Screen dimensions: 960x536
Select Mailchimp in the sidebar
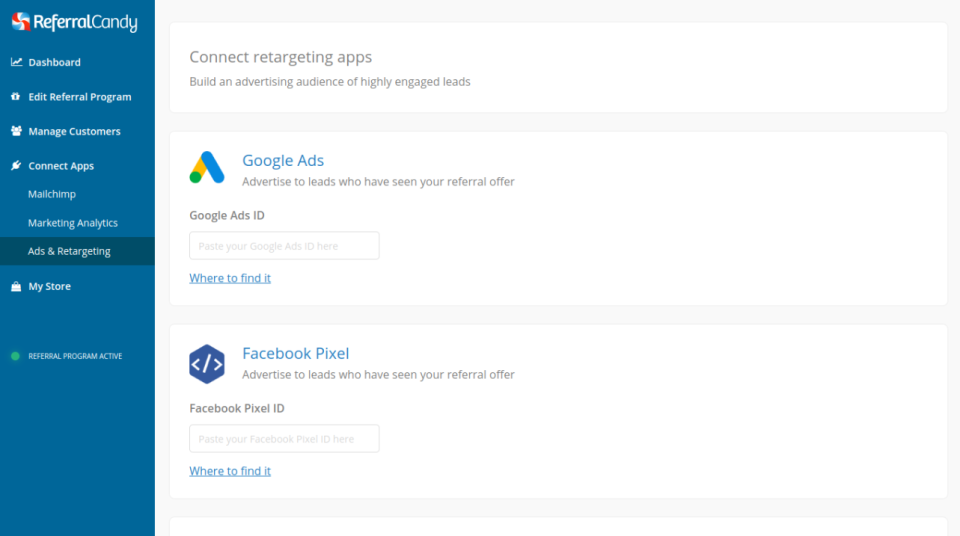click(52, 194)
